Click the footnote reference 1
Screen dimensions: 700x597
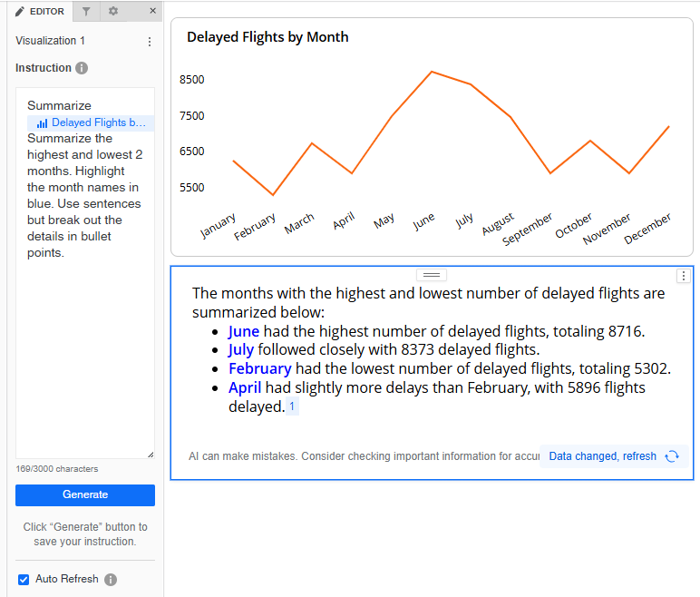point(292,407)
